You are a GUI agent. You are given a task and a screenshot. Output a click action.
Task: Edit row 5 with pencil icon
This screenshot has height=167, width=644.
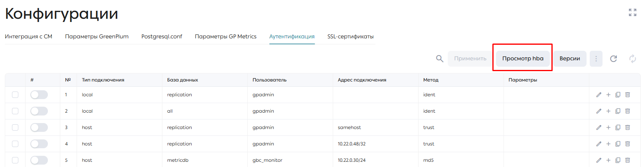599,160
